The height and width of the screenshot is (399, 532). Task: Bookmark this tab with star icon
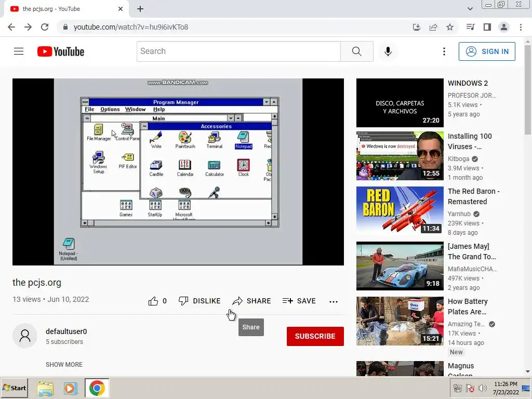point(450,27)
